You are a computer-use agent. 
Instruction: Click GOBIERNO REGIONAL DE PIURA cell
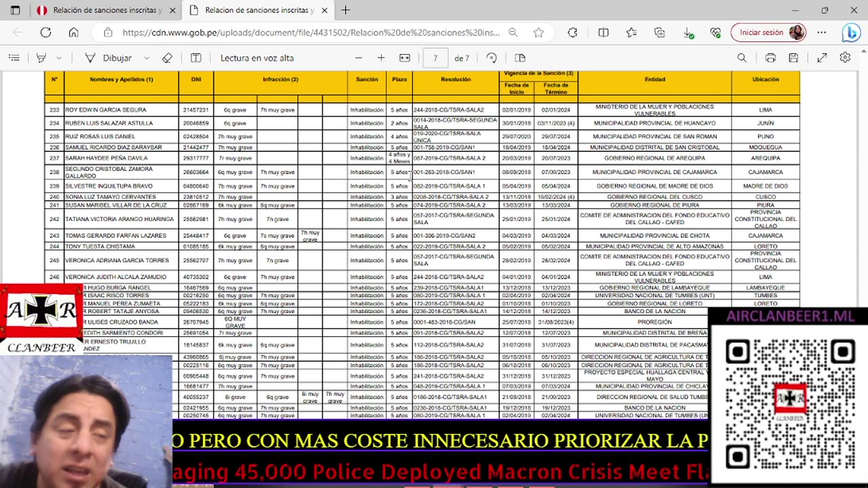click(x=655, y=205)
